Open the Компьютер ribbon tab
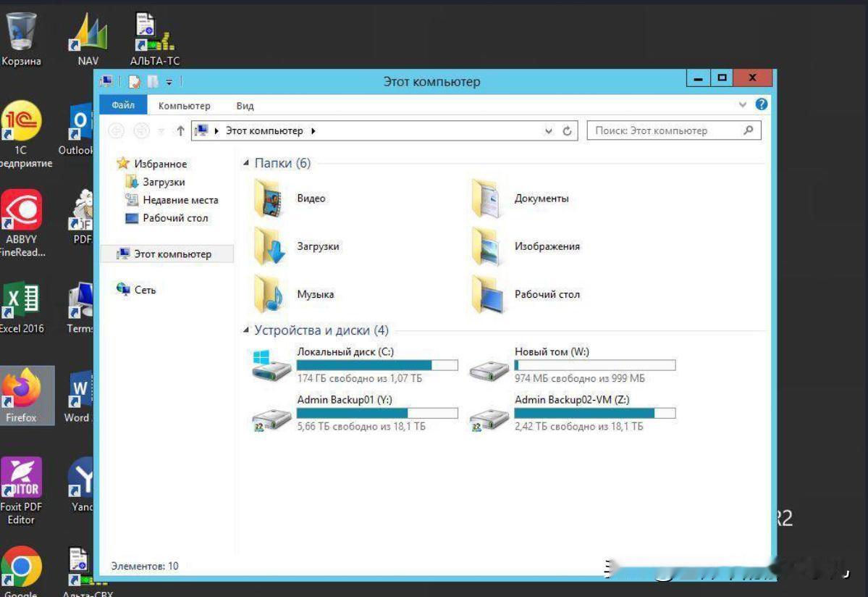Image resolution: width=868 pixels, height=597 pixels. click(x=185, y=106)
